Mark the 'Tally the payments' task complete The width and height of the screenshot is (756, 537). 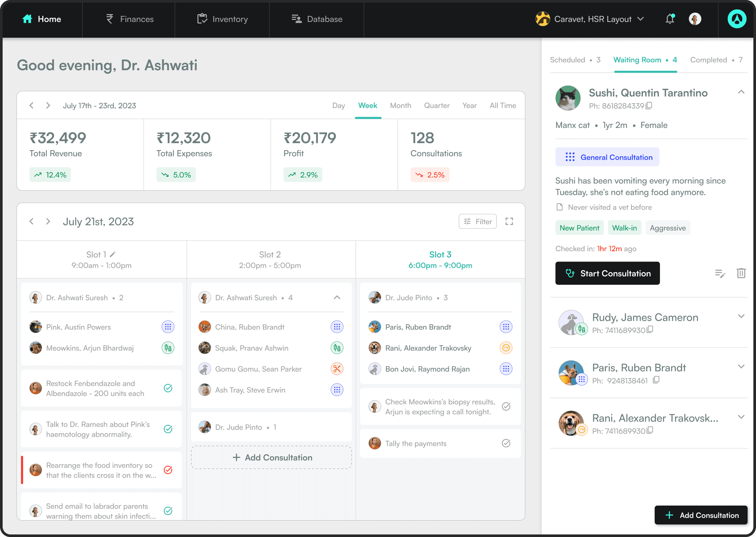point(506,443)
